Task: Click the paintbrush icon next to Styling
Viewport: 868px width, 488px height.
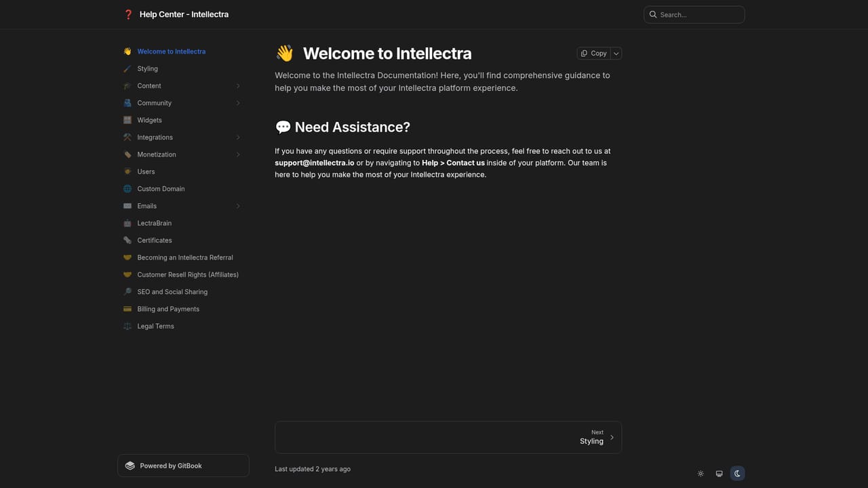Action: [x=127, y=68]
